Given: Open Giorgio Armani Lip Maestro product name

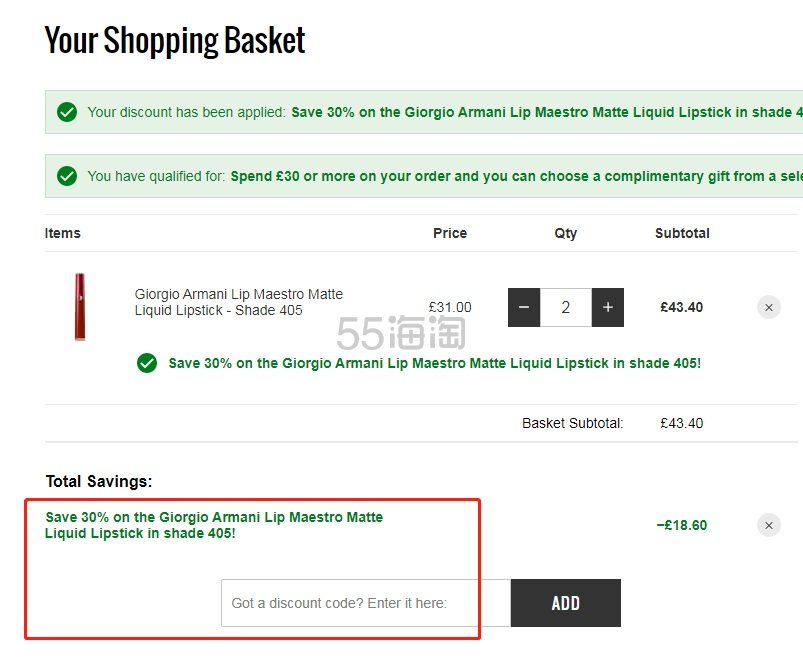Looking at the screenshot, I should [x=239, y=302].
